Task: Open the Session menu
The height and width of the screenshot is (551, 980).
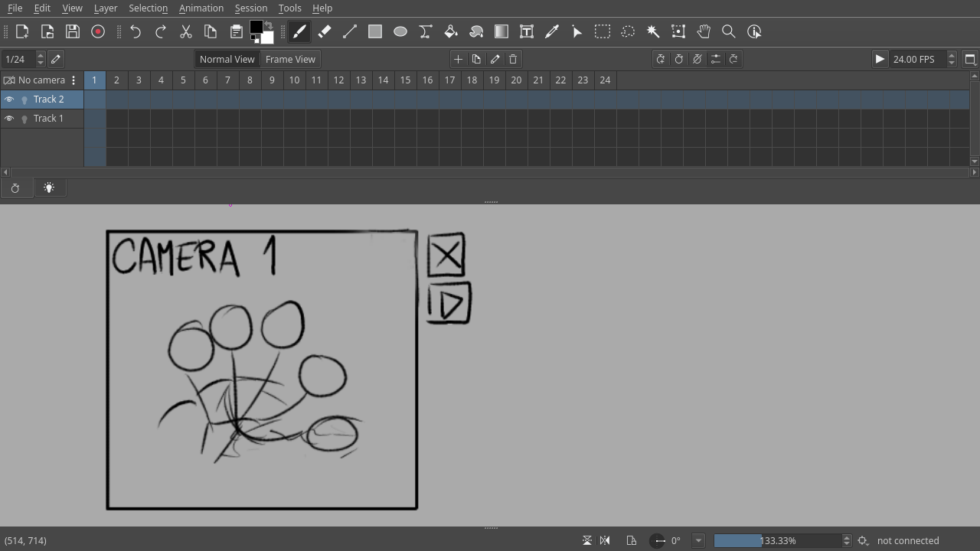Action: [250, 8]
